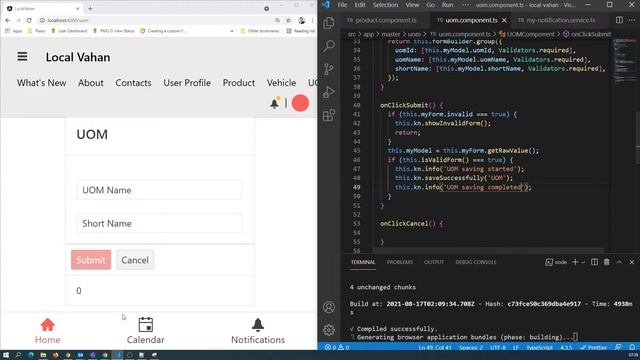Open the notifications bell in the VS Code status bar
This screenshot has height=360, width=640.
(x=632, y=347)
